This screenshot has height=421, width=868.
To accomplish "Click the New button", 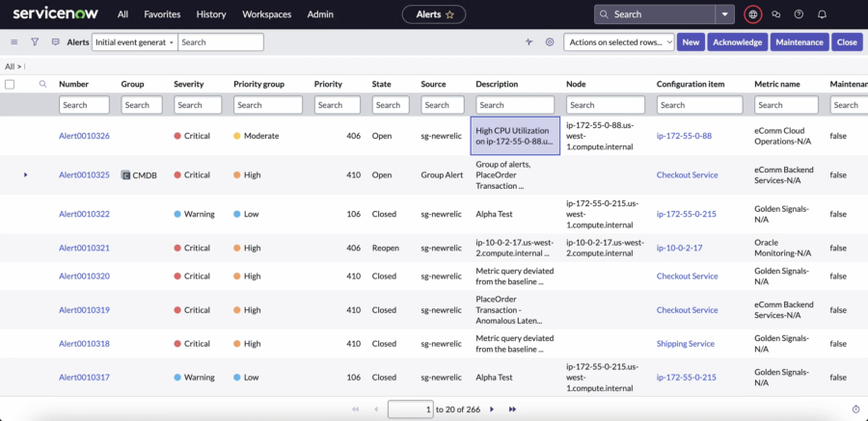I will (691, 42).
